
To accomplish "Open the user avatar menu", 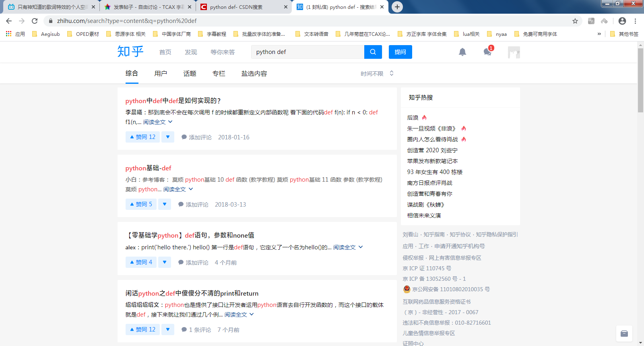I will [514, 52].
